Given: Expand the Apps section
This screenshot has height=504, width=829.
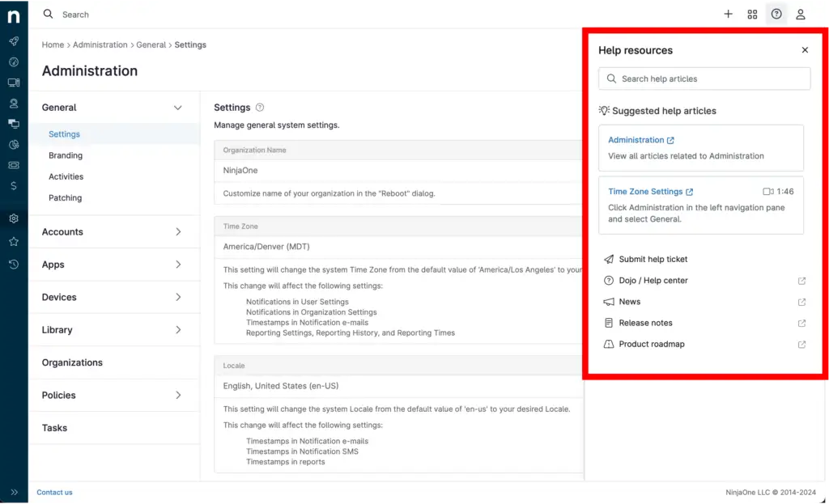Looking at the screenshot, I should pyautogui.click(x=178, y=265).
